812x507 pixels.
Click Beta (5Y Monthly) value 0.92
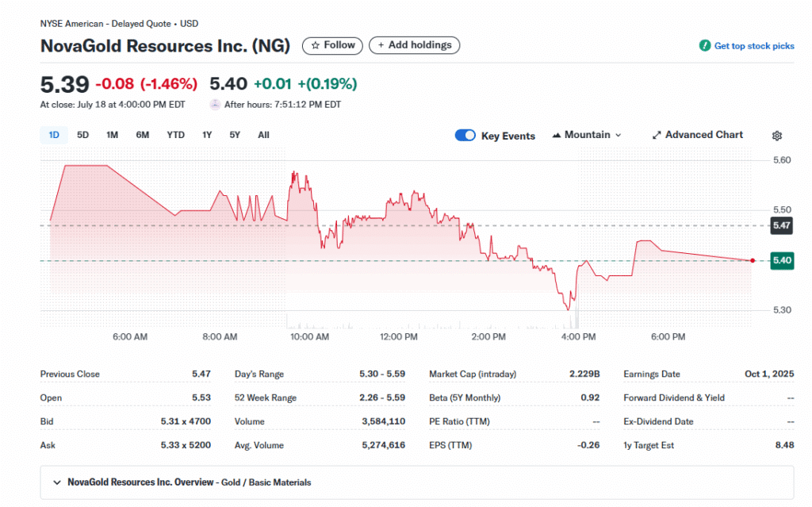(x=590, y=398)
